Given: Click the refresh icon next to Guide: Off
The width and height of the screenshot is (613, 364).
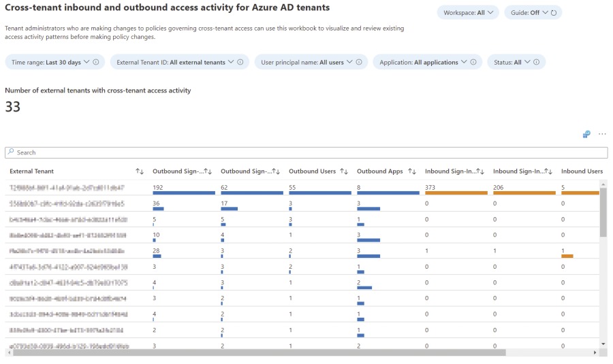Looking at the screenshot, I should tap(554, 13).
